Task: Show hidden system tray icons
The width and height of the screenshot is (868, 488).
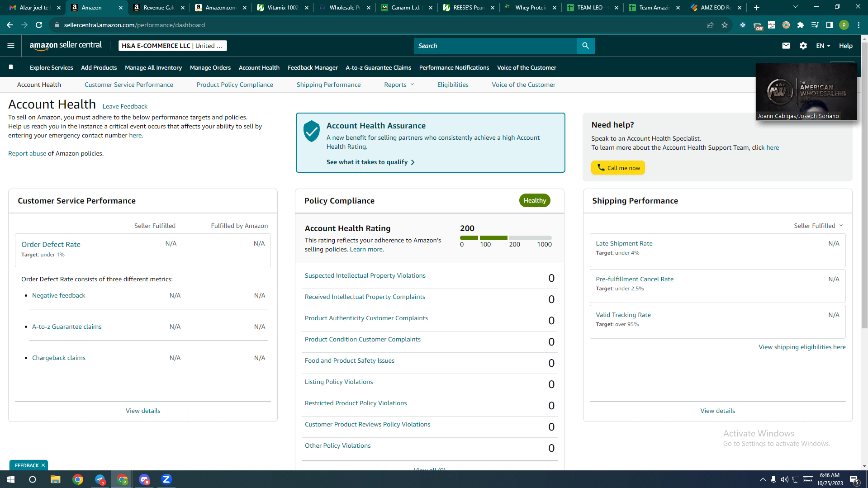Action: pos(763,479)
